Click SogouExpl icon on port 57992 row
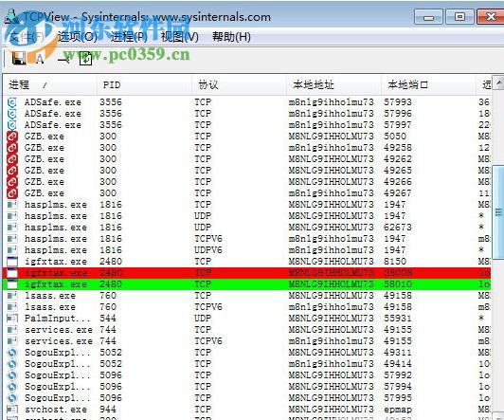Screen dimensions: 504x420 point(12,375)
